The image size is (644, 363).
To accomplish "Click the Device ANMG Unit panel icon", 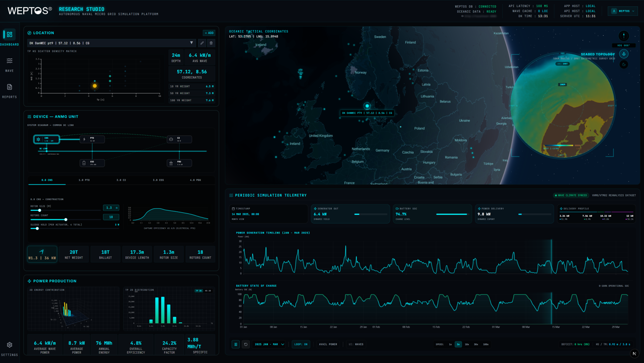I will click(x=29, y=116).
